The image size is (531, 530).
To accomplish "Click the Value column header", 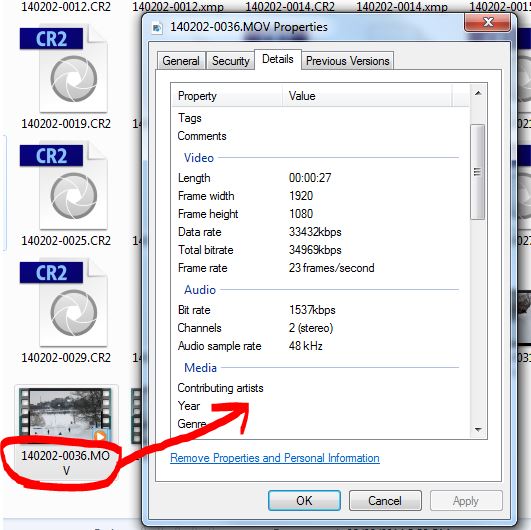I will [367, 96].
